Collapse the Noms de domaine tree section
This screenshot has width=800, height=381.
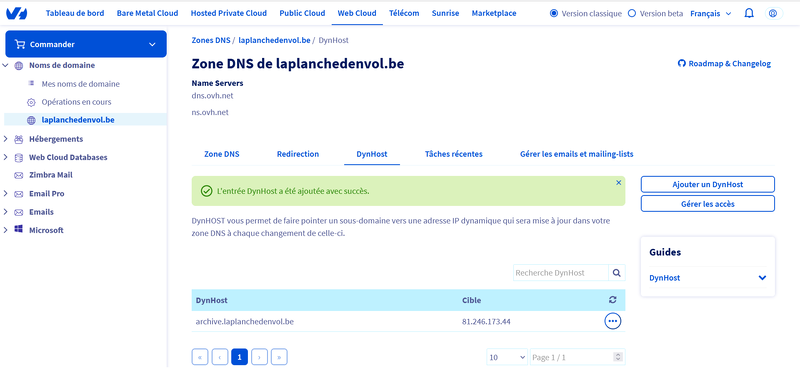6,66
